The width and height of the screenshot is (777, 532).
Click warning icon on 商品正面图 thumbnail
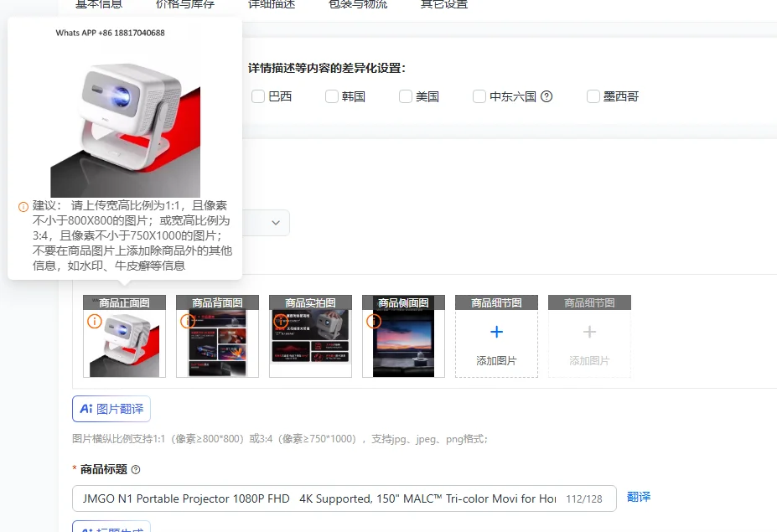94,321
